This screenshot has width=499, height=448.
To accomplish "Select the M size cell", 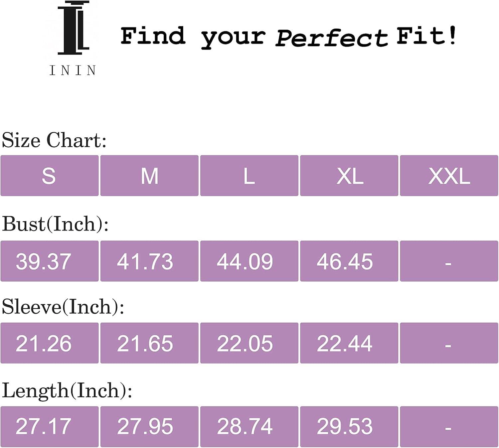I will click(149, 176).
